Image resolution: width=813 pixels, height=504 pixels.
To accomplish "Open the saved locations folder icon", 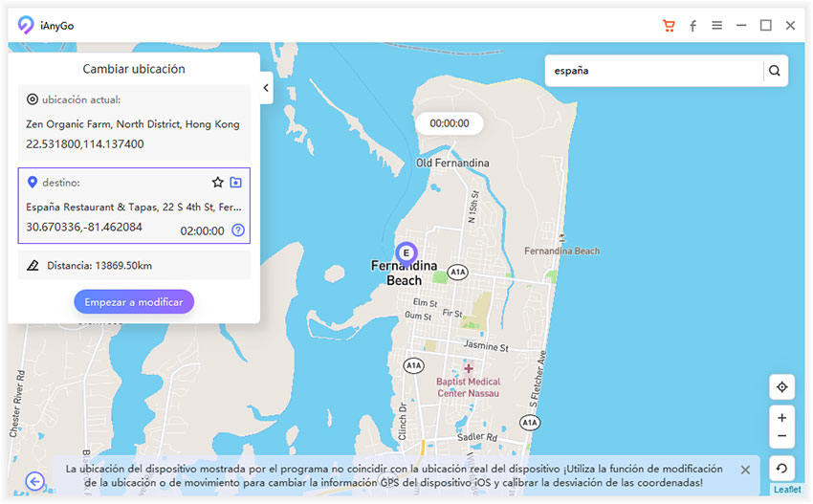I will click(236, 182).
